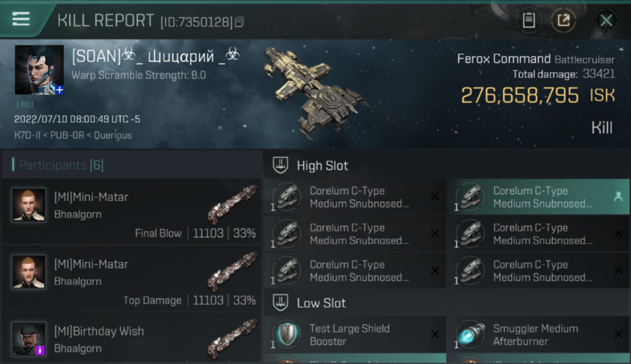The width and height of the screenshot is (631, 364).
Task: Select the Smuggler Medium Afterburner module
Action: [538, 334]
